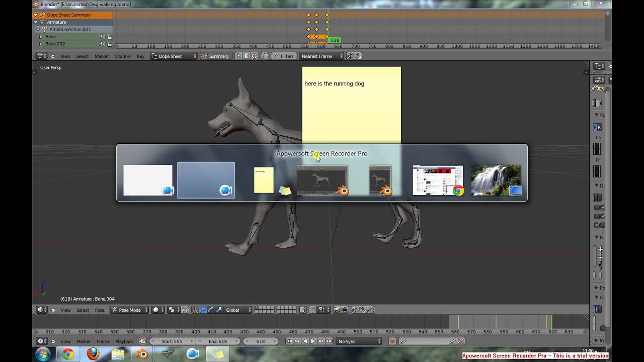This screenshot has height=362, width=644.
Task: Toggle the 3D manipulator axes icon
Action: (x=195, y=310)
